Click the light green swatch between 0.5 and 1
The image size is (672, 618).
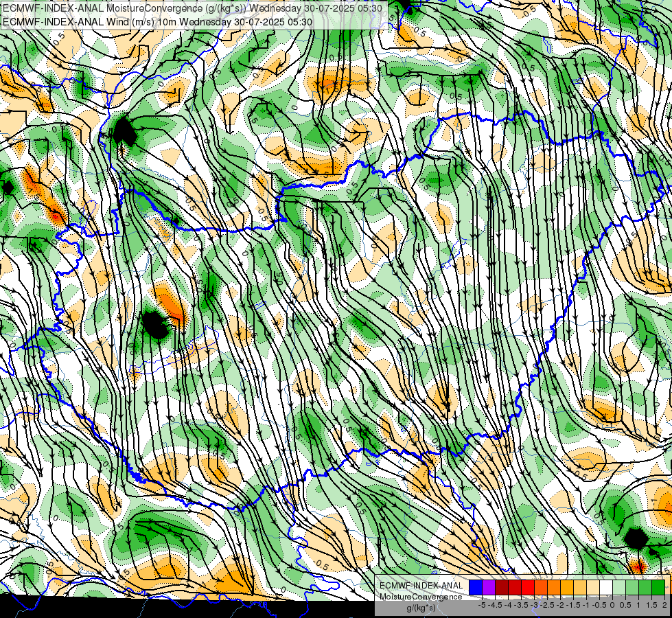(632, 588)
